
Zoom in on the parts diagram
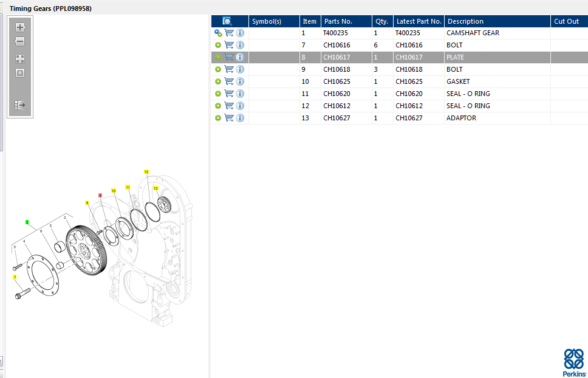coord(19,27)
